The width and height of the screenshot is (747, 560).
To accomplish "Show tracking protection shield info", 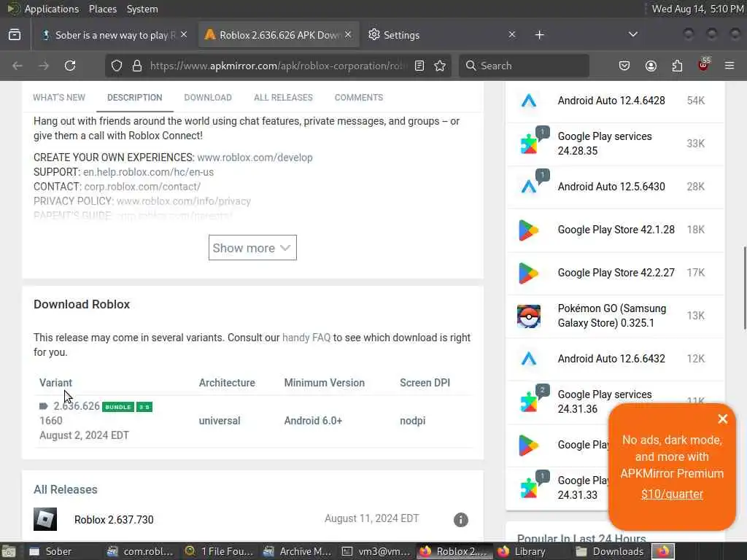I will click(x=117, y=66).
